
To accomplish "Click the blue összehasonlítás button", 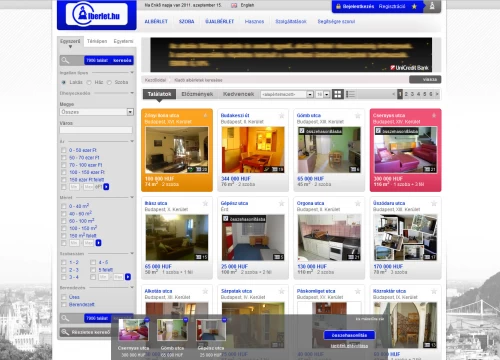I will (349, 335).
